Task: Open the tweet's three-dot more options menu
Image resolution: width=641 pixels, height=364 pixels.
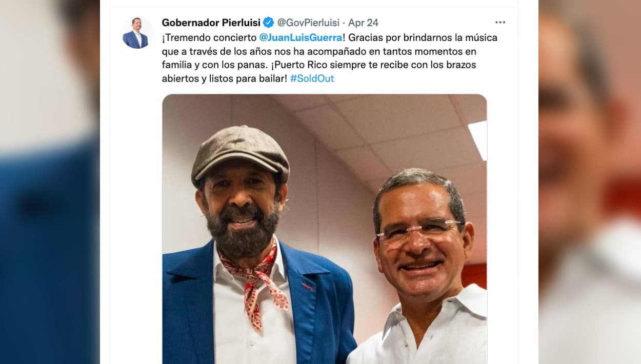Action: coord(500,23)
